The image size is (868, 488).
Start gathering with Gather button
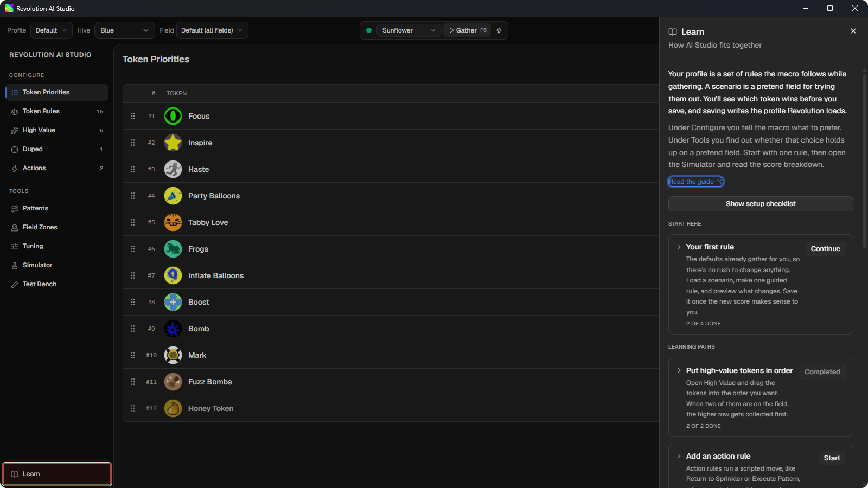467,30
